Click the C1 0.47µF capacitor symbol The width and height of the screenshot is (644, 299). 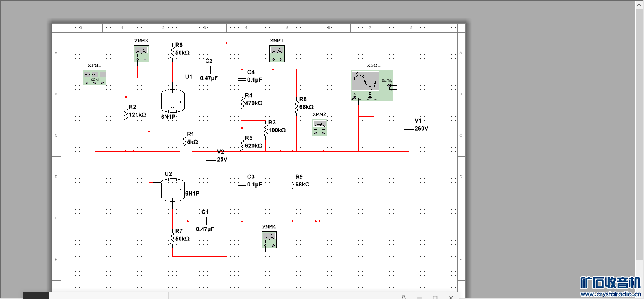point(205,221)
